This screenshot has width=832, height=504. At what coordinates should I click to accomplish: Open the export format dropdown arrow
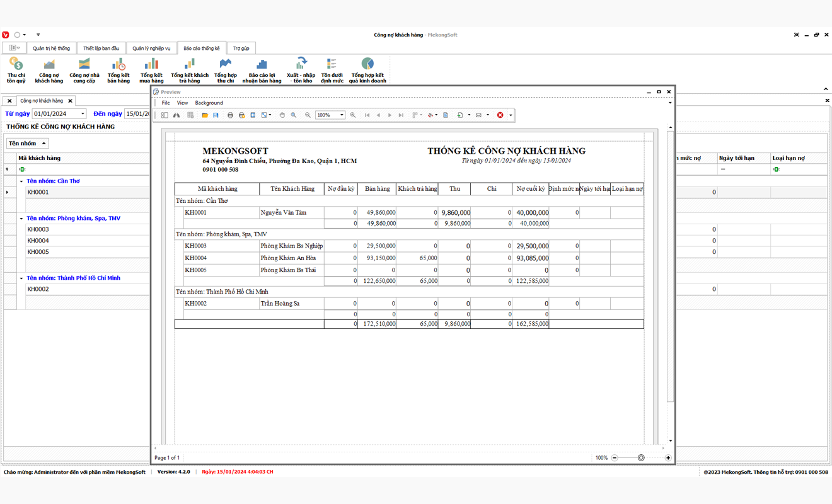pyautogui.click(x=469, y=115)
